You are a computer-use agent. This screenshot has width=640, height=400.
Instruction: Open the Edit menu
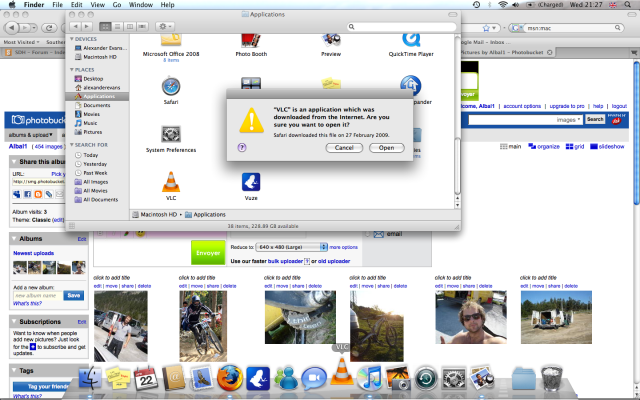tap(76, 5)
